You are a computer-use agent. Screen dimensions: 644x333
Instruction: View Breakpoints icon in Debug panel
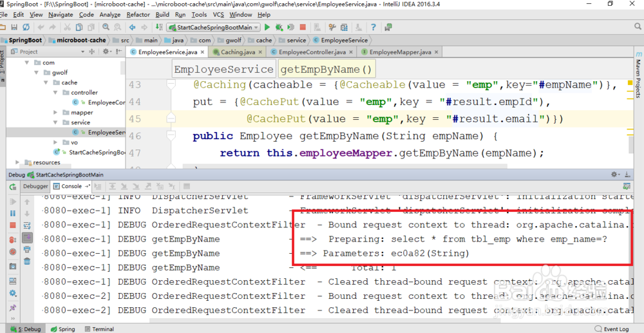(13, 239)
